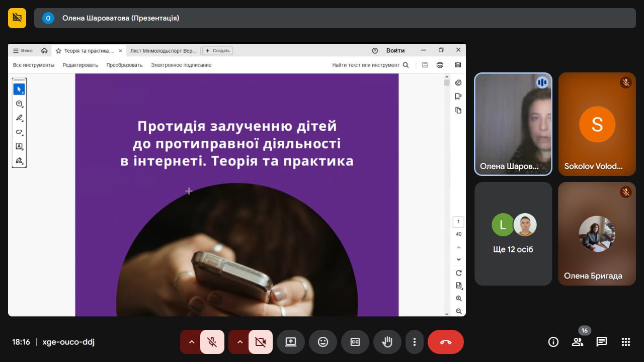This screenshot has height=362, width=644.
Task: Click the slide title 'Протидія залученню дітей'
Action: tap(237, 126)
